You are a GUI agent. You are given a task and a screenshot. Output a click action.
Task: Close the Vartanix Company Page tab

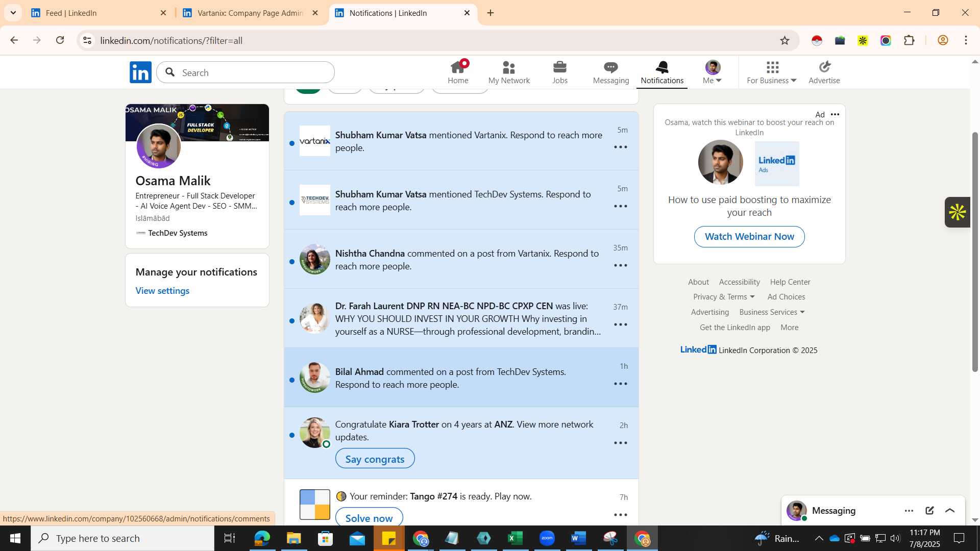tap(315, 13)
